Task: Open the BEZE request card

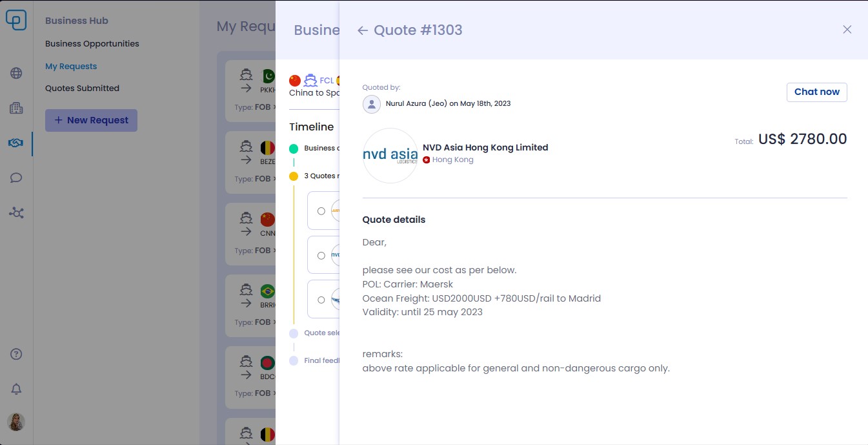Action: [250, 163]
